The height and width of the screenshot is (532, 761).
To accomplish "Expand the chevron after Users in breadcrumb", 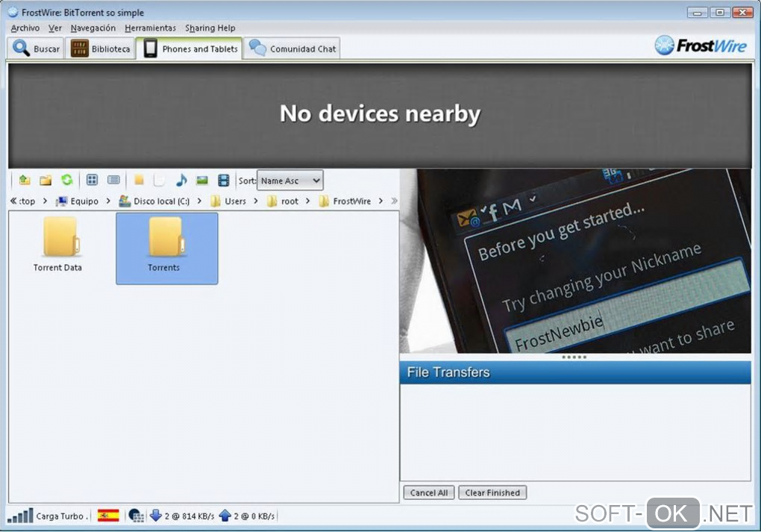I will point(256,201).
